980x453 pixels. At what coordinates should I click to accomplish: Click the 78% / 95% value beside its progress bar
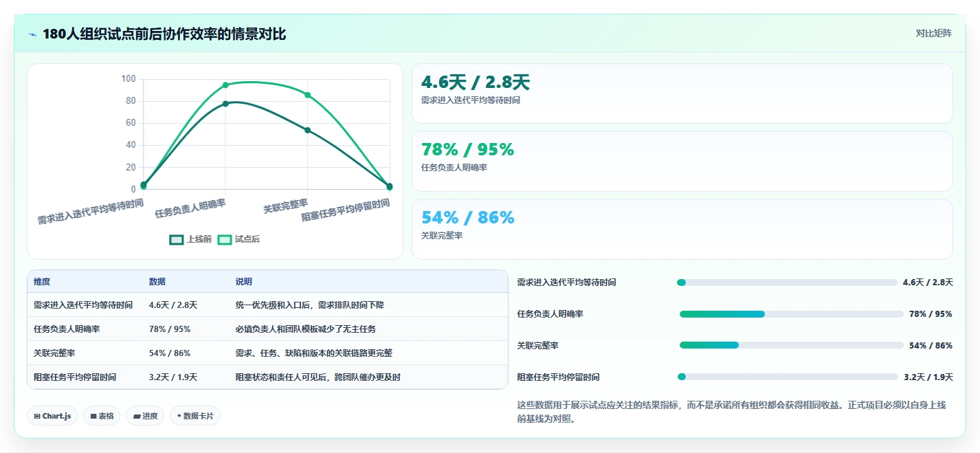click(x=931, y=314)
